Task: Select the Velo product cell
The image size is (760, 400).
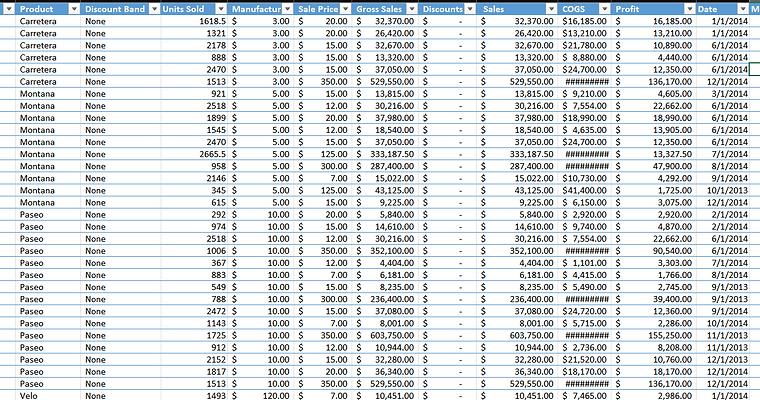Action: click(x=48, y=396)
